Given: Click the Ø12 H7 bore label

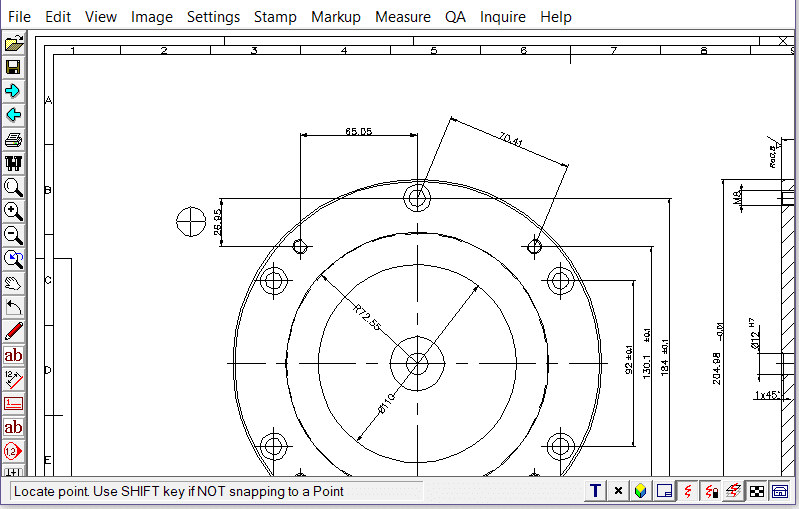Looking at the screenshot, I should click(x=755, y=335).
